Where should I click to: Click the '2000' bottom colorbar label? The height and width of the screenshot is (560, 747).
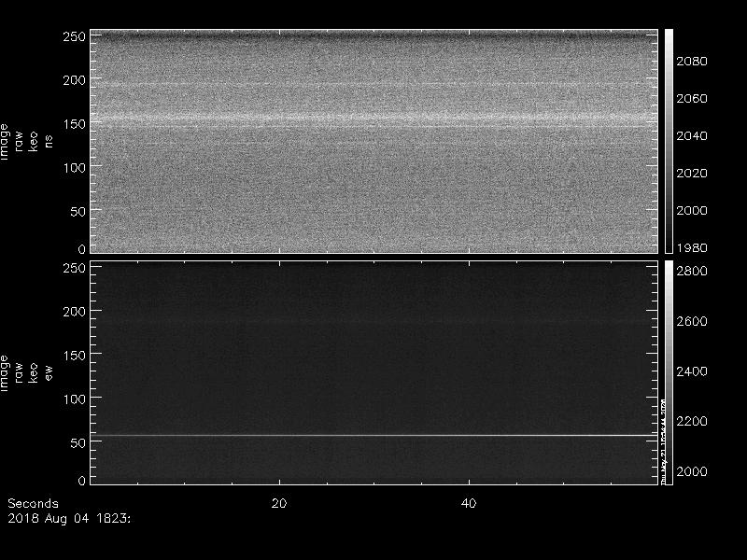pyautogui.click(x=692, y=471)
